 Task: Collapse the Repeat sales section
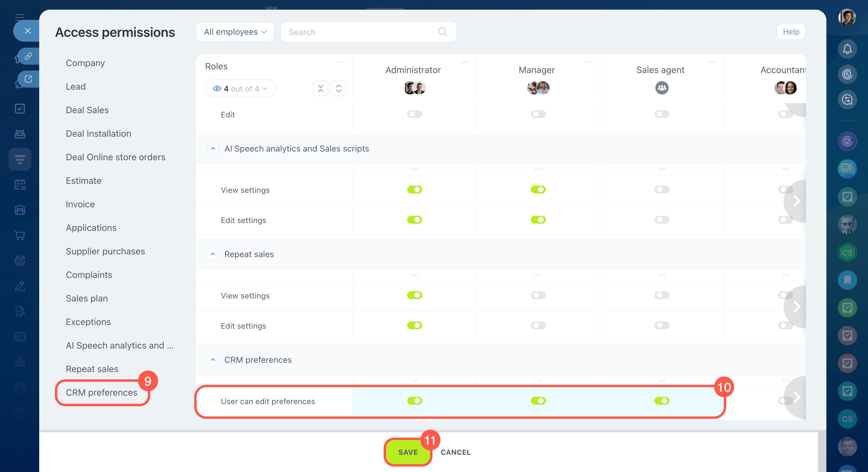[213, 254]
